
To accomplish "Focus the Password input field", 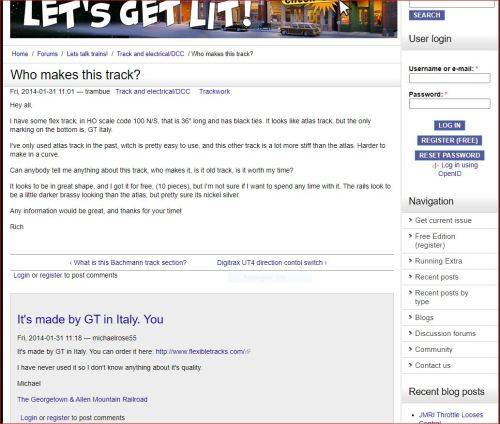I will pos(450,104).
